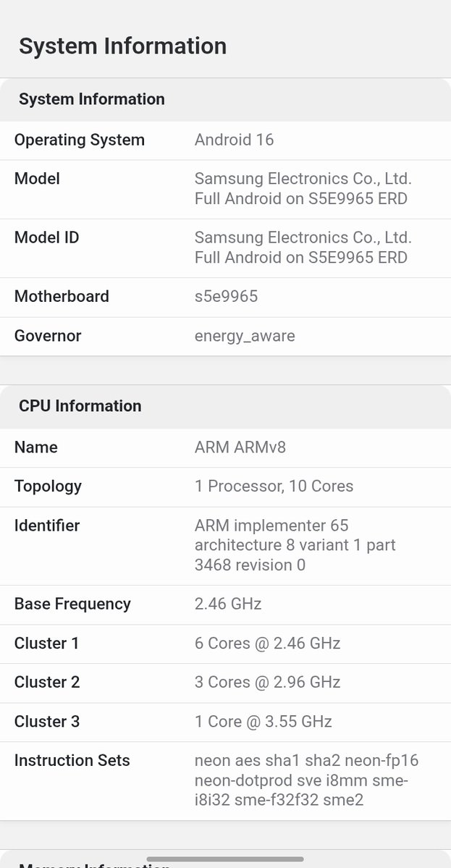
Task: Click the Model row label
Action: tap(37, 179)
